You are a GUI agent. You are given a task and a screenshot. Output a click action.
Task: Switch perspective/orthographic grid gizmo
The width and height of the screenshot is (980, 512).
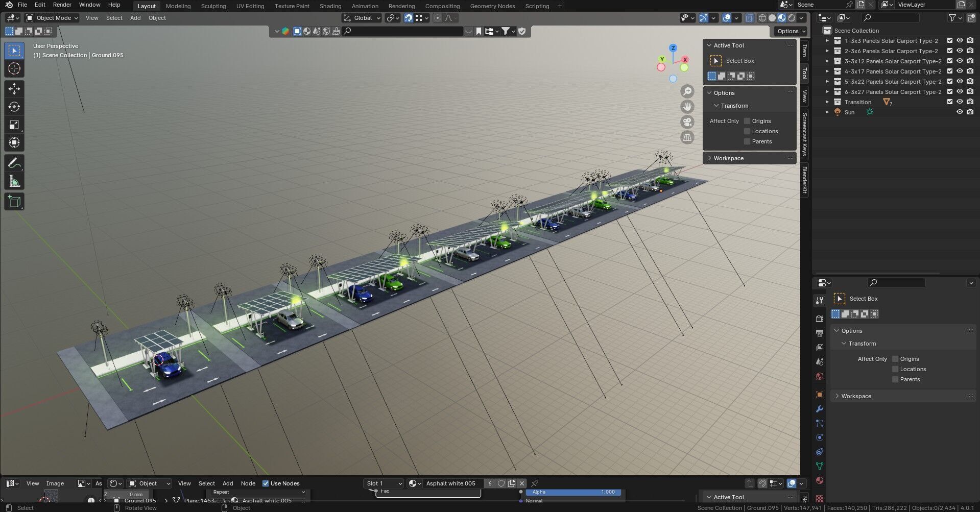tap(687, 137)
